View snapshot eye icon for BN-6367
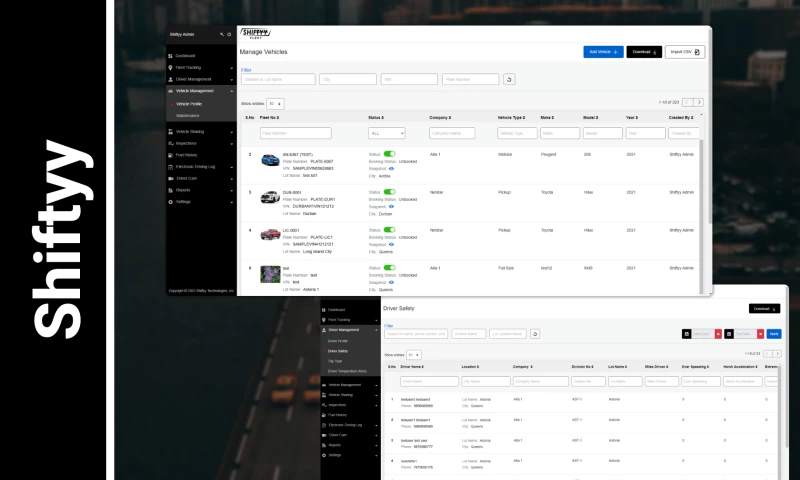The image size is (800, 480). [391, 169]
